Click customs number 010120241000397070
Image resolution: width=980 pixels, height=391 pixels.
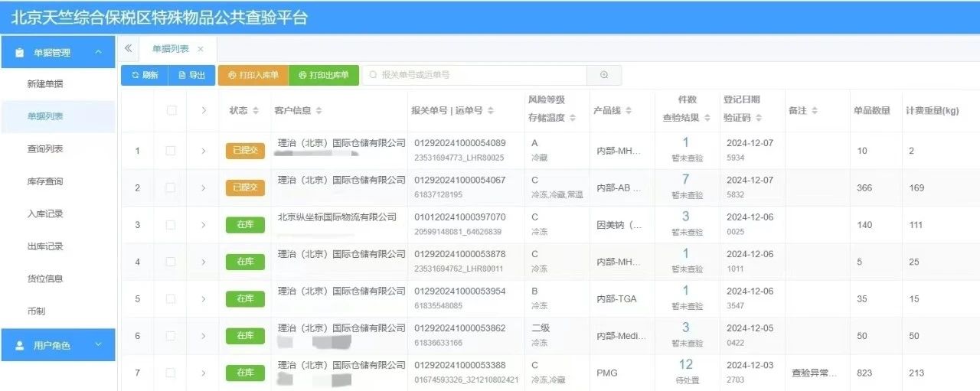[460, 217]
